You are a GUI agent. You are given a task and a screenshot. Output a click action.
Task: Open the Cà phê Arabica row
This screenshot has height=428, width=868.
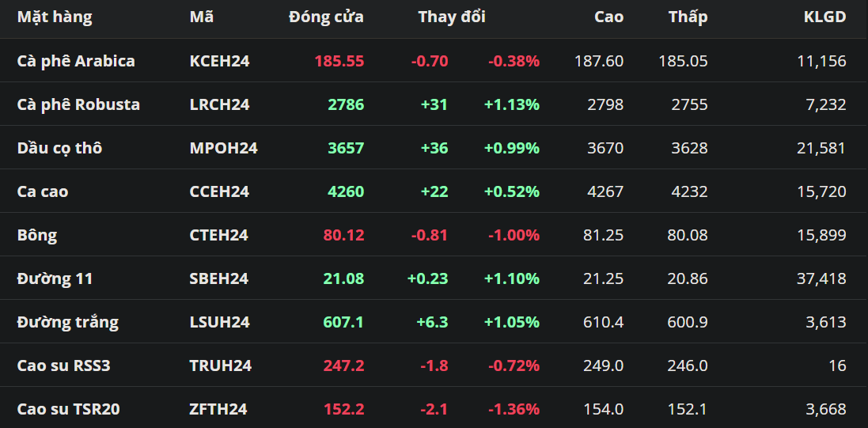coord(76,61)
